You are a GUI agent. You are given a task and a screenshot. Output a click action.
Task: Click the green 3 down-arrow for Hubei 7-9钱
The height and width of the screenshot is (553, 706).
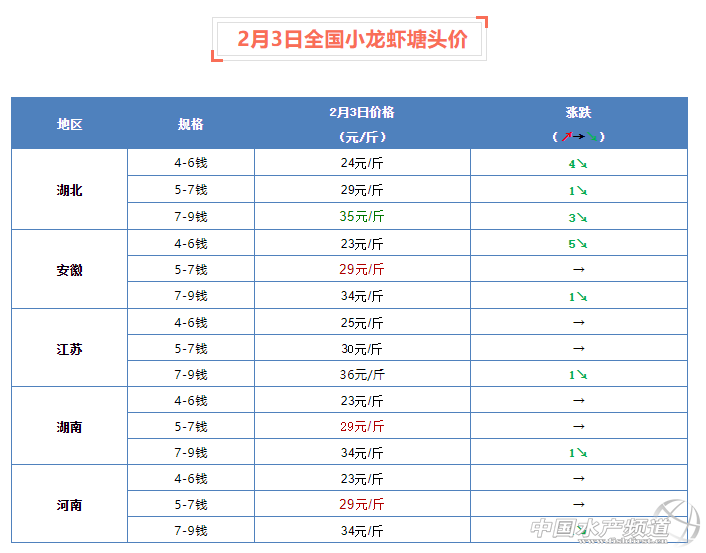(x=578, y=216)
